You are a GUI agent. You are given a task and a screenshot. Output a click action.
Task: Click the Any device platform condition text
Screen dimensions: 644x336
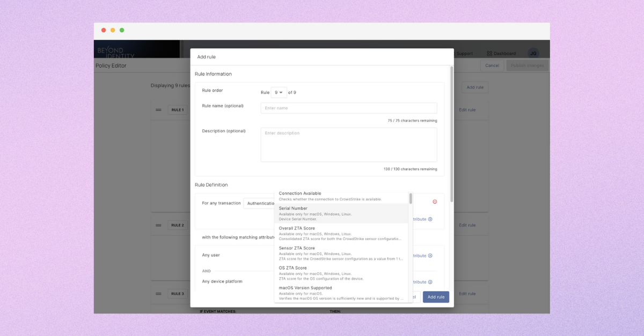(222, 281)
